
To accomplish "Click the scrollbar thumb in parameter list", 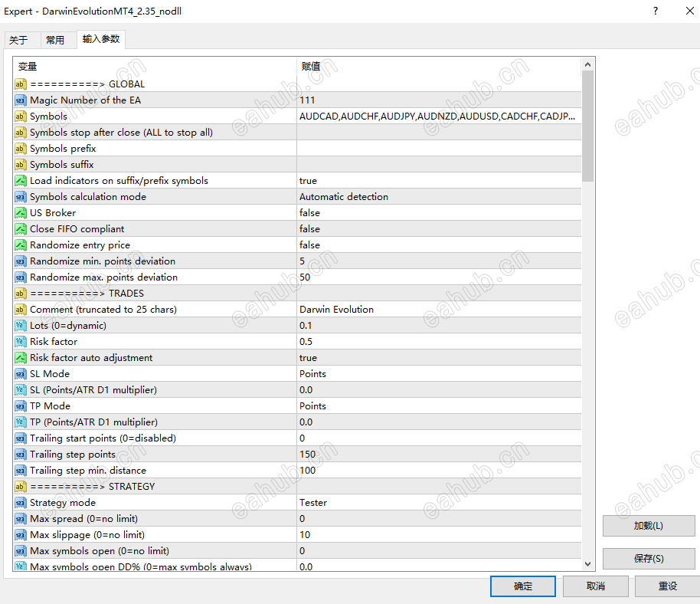I will coord(587,126).
